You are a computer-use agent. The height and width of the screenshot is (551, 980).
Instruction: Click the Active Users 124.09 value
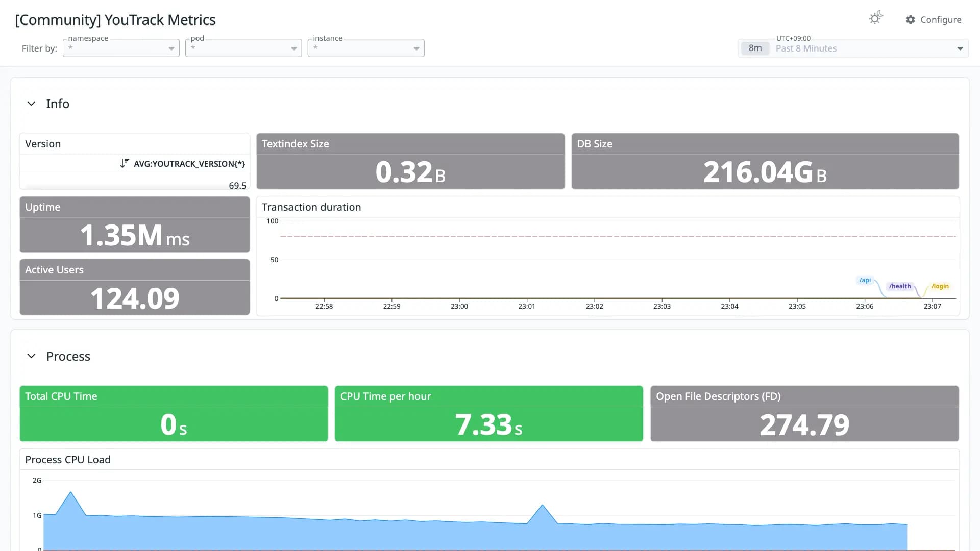pyautogui.click(x=135, y=298)
